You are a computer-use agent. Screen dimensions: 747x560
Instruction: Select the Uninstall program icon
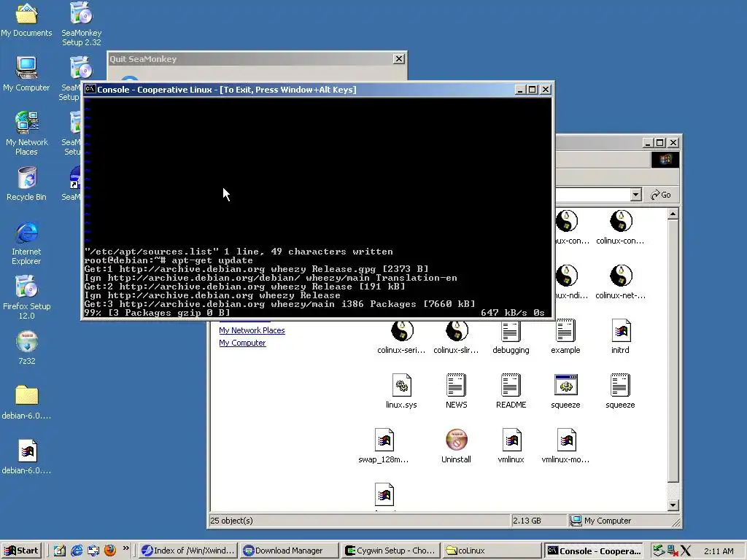tap(456, 446)
